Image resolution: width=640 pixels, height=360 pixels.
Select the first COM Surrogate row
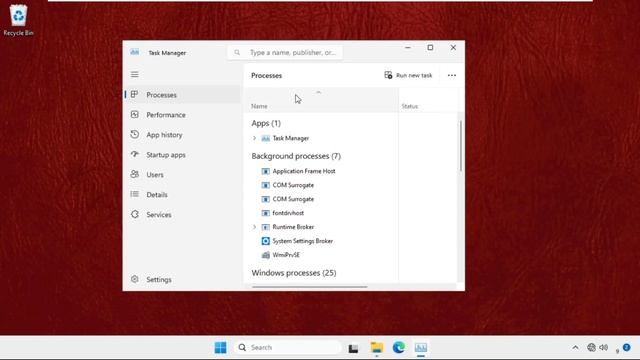point(321,185)
